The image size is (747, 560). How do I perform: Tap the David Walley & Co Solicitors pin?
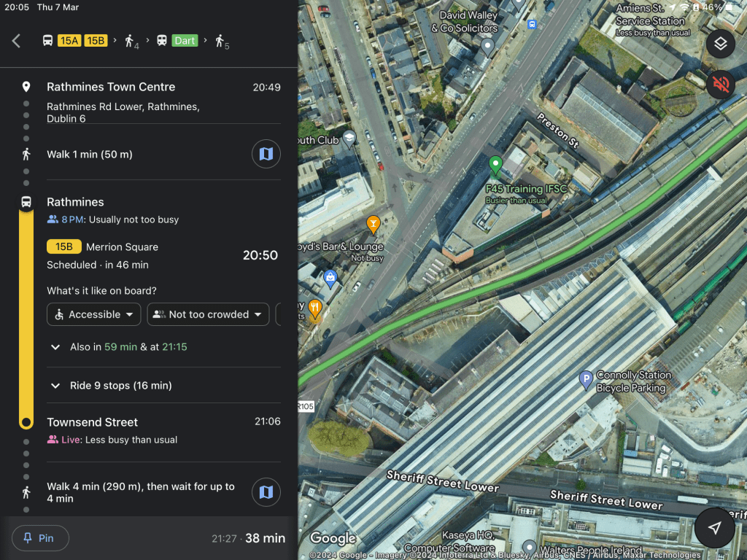[487, 47]
